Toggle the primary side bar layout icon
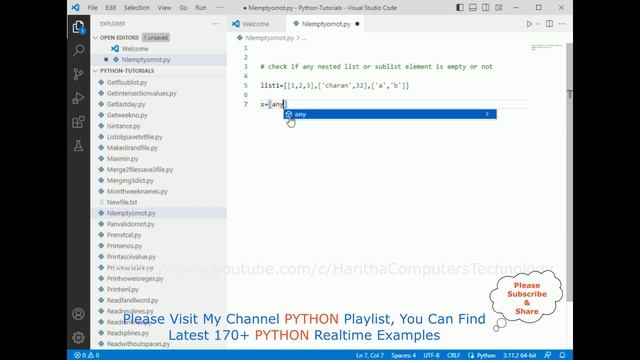Viewport: 640px width, 360px height. [x=460, y=8]
